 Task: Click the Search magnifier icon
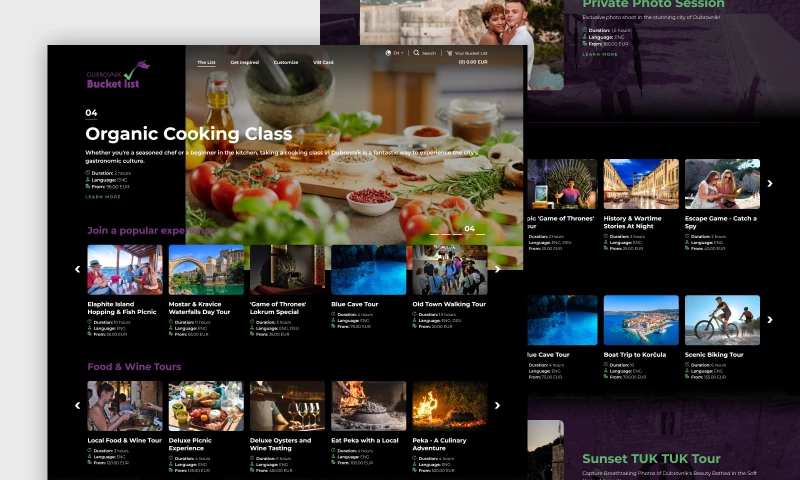point(417,53)
